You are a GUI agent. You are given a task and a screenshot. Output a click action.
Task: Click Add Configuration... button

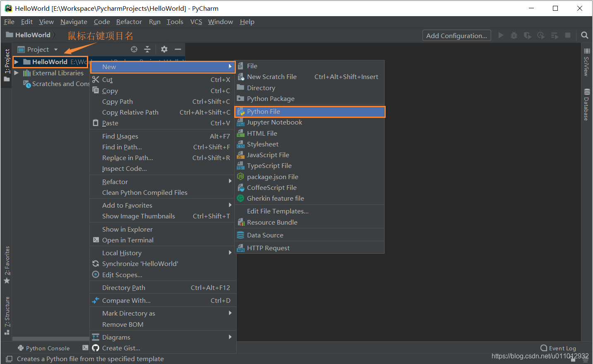click(x=456, y=36)
